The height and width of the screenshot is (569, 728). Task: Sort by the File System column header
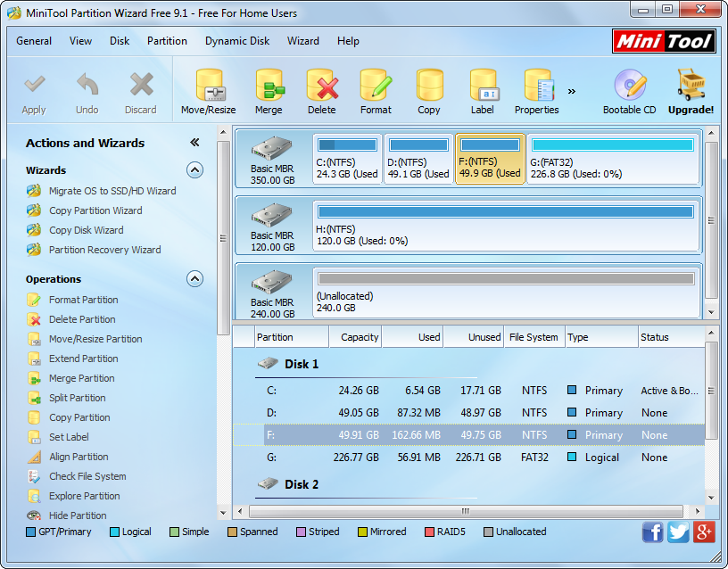(534, 337)
